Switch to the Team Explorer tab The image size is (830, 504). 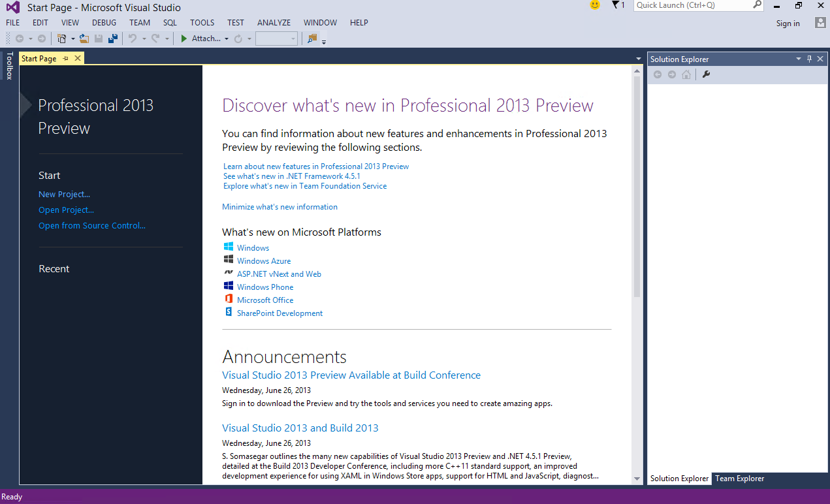click(740, 479)
